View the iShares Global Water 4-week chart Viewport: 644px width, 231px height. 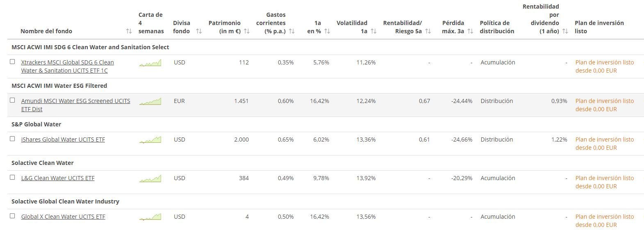pyautogui.click(x=150, y=140)
